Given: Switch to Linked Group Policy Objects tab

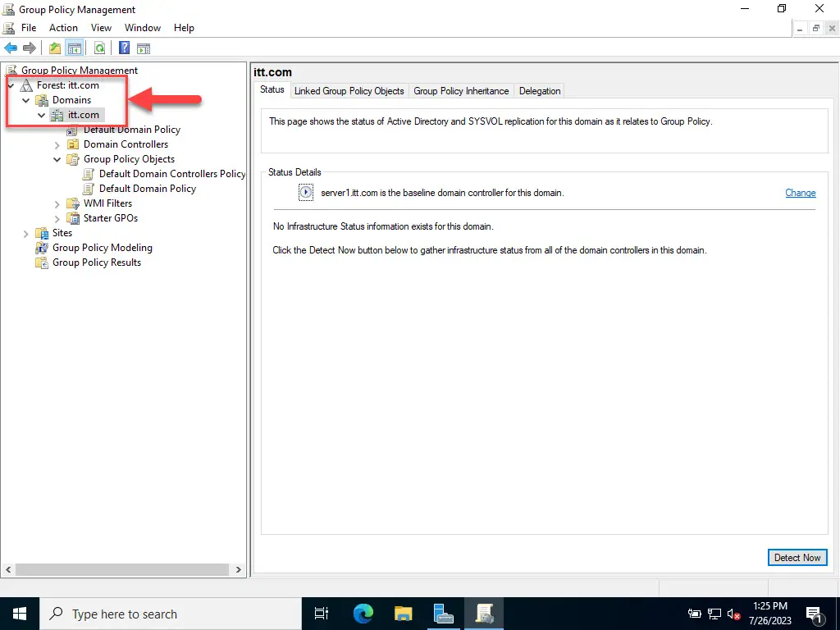Looking at the screenshot, I should pos(349,91).
